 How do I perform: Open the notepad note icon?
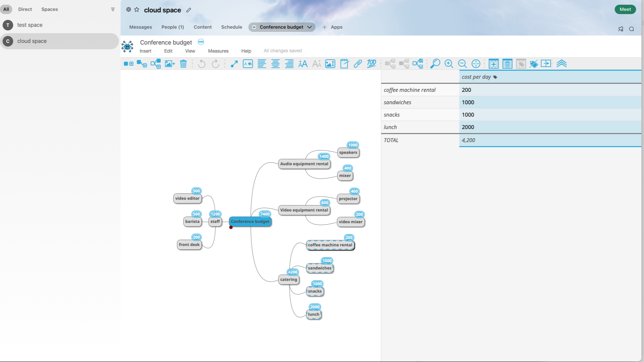tap(344, 64)
